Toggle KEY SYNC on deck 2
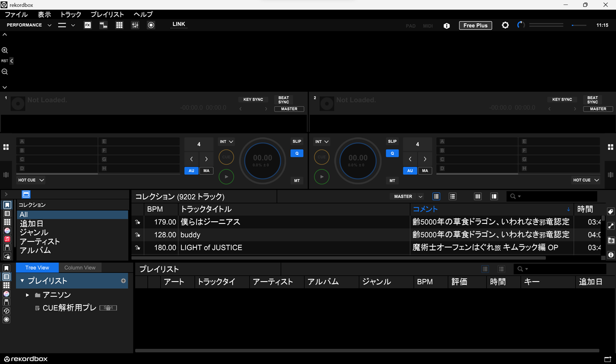Screen dimensions: 616x364 562,100
